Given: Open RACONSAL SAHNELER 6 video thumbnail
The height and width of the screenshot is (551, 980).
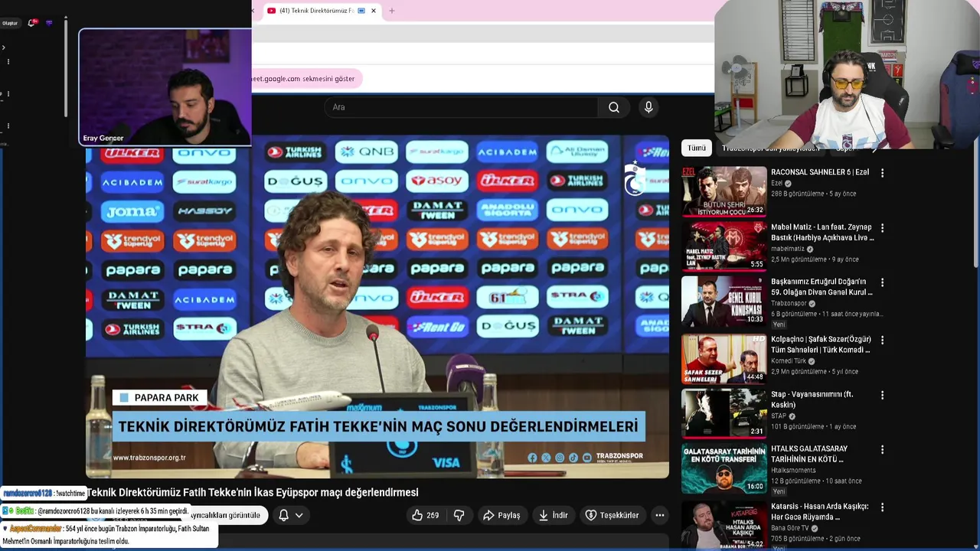Looking at the screenshot, I should (x=724, y=191).
